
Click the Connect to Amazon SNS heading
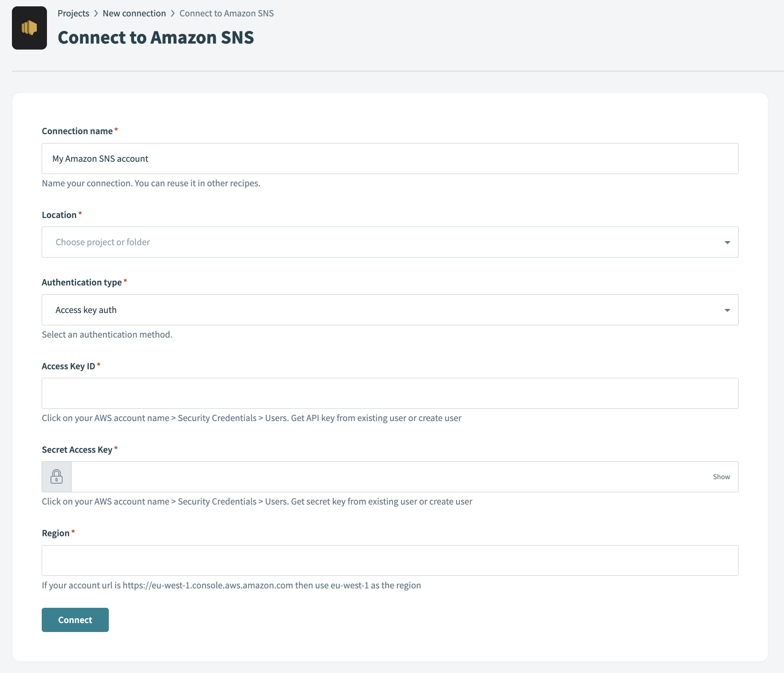click(155, 38)
